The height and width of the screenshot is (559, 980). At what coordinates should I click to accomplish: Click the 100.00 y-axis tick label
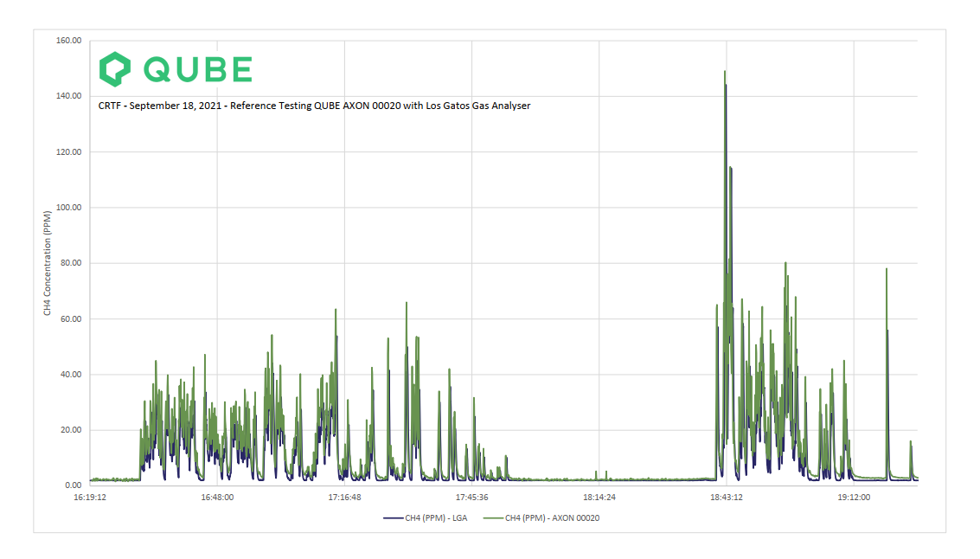[69, 208]
